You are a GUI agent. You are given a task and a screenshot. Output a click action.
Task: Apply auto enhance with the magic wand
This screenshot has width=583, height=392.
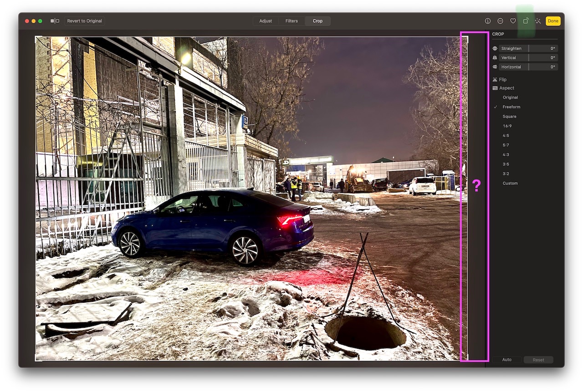538,21
